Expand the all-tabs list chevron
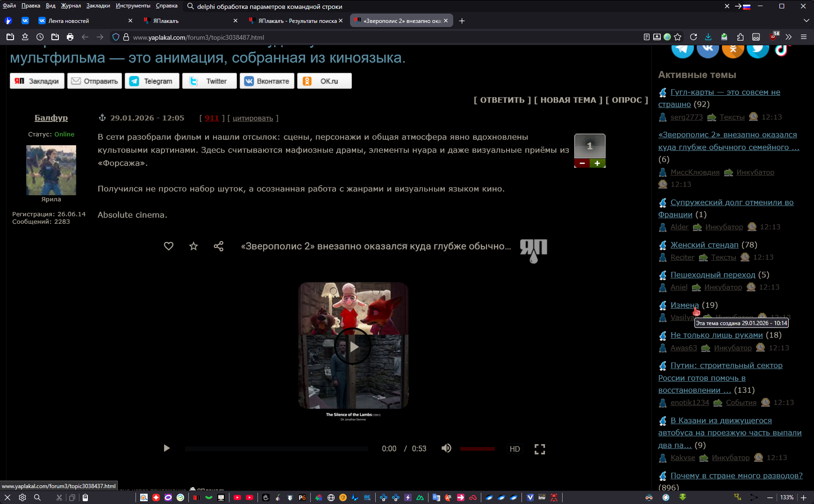The width and height of the screenshot is (814, 504). 806,21
